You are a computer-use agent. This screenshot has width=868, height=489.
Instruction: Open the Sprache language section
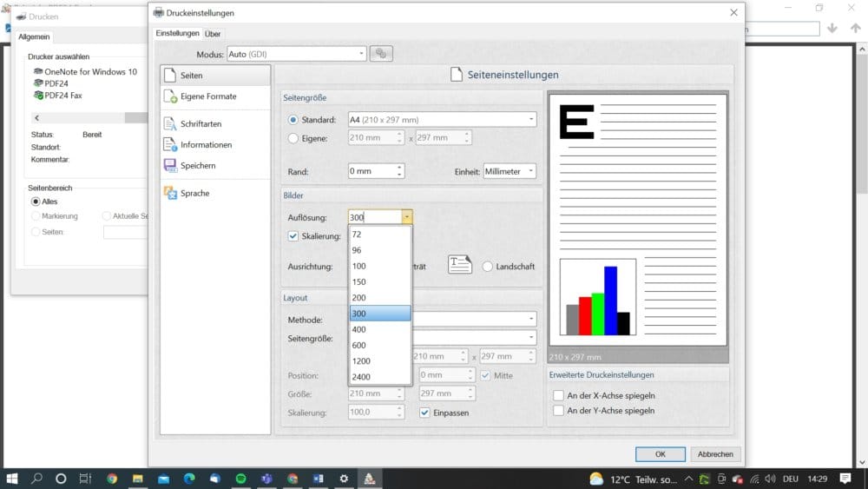coord(215,194)
